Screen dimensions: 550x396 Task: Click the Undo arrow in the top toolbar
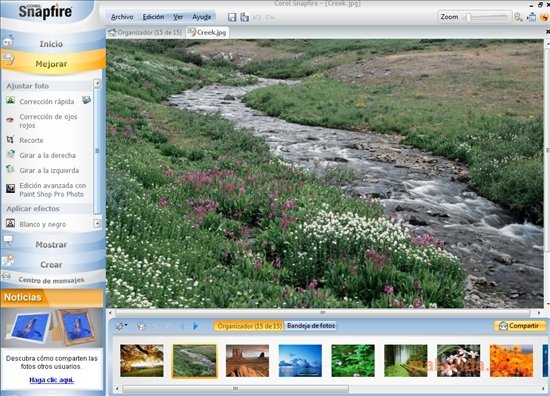[257, 17]
